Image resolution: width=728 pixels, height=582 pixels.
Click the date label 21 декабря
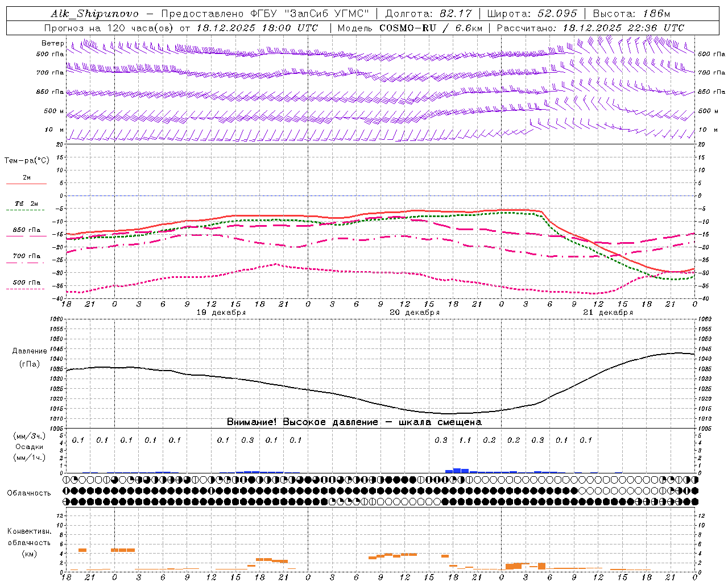point(608,313)
